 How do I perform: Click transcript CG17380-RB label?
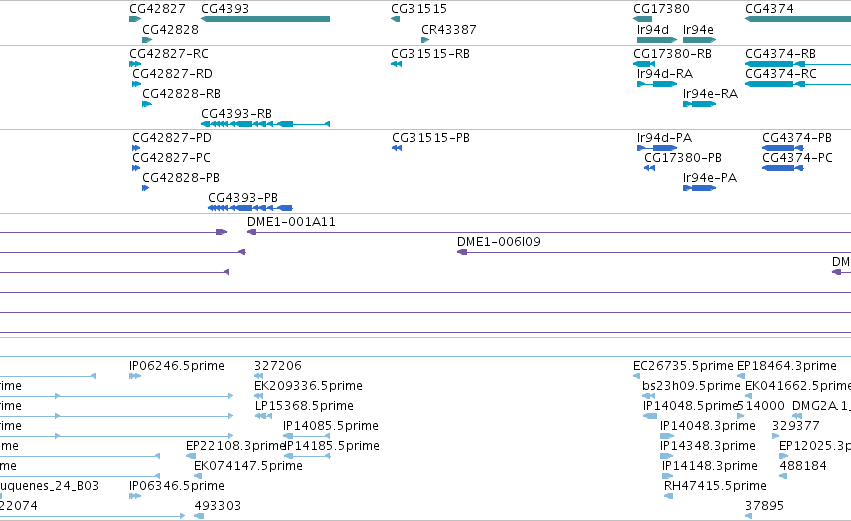point(672,54)
